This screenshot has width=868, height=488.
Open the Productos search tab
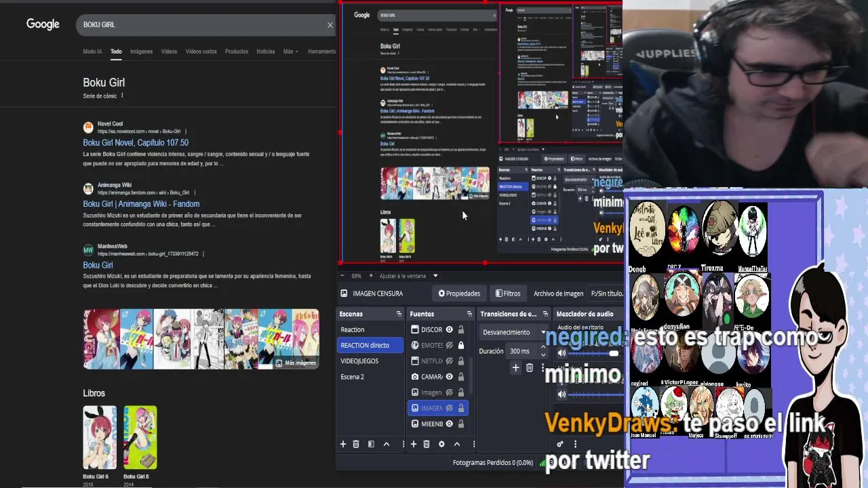tap(237, 52)
